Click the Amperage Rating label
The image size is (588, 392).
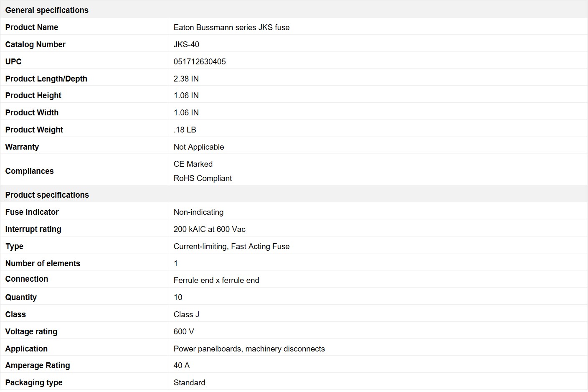tap(38, 365)
